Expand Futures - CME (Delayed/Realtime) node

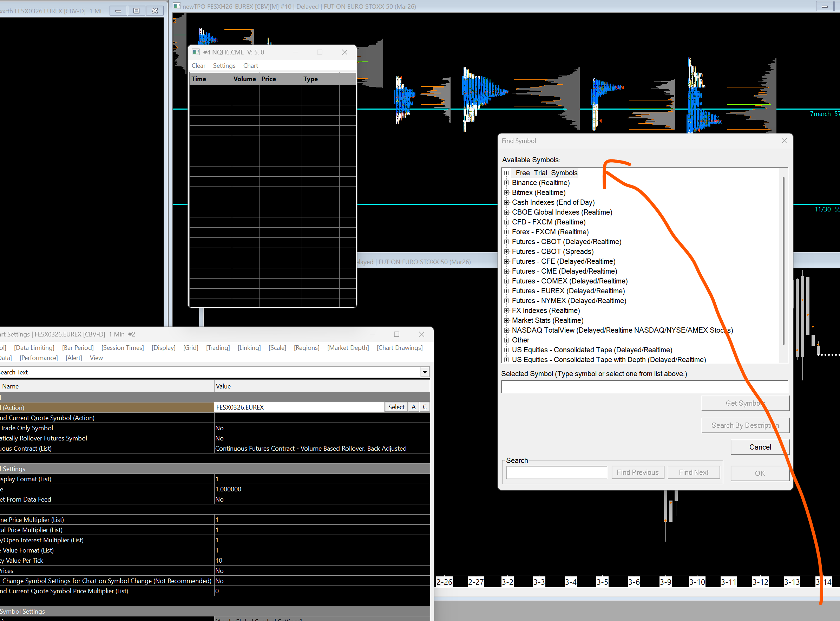pyautogui.click(x=507, y=272)
